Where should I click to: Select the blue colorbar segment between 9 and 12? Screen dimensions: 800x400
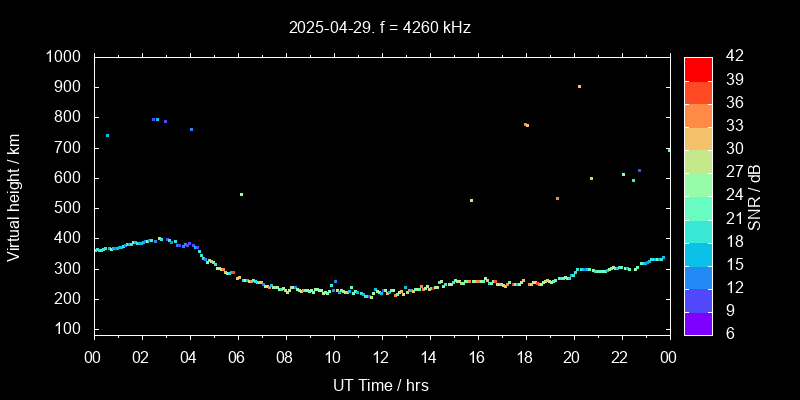[697, 299]
